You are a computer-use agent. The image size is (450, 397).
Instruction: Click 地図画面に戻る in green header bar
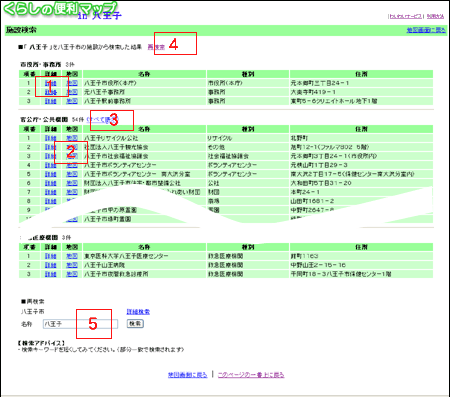[426, 30]
